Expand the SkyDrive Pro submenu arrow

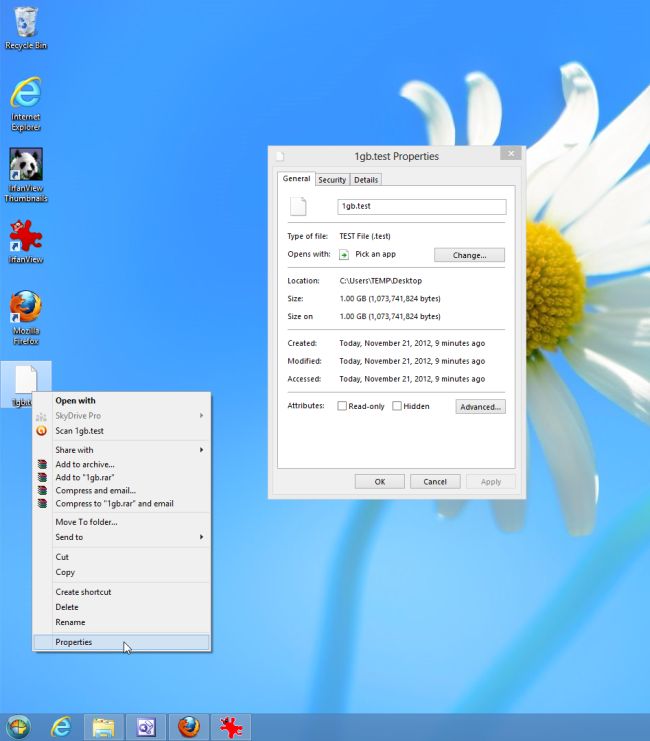201,415
